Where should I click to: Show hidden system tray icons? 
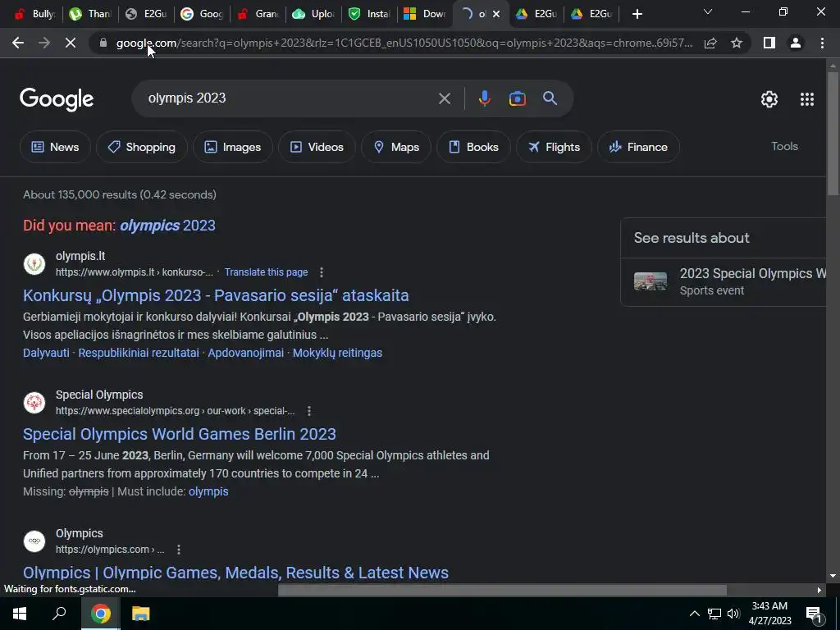(x=694, y=614)
